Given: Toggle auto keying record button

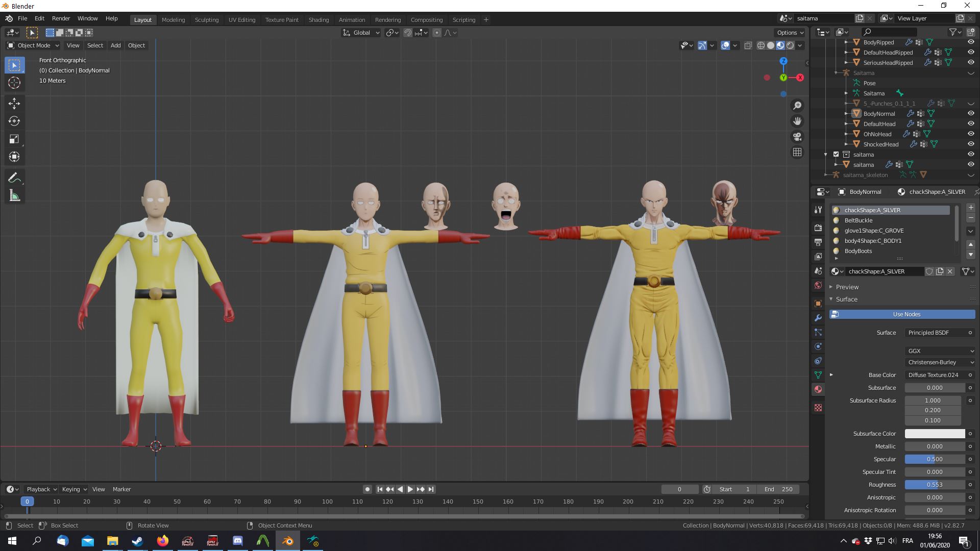Looking at the screenshot, I should point(367,489).
